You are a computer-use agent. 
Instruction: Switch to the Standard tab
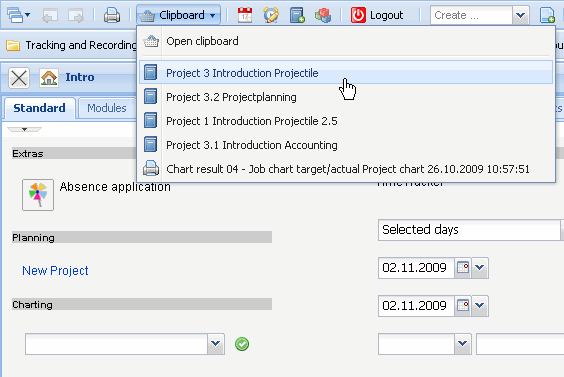click(x=40, y=108)
